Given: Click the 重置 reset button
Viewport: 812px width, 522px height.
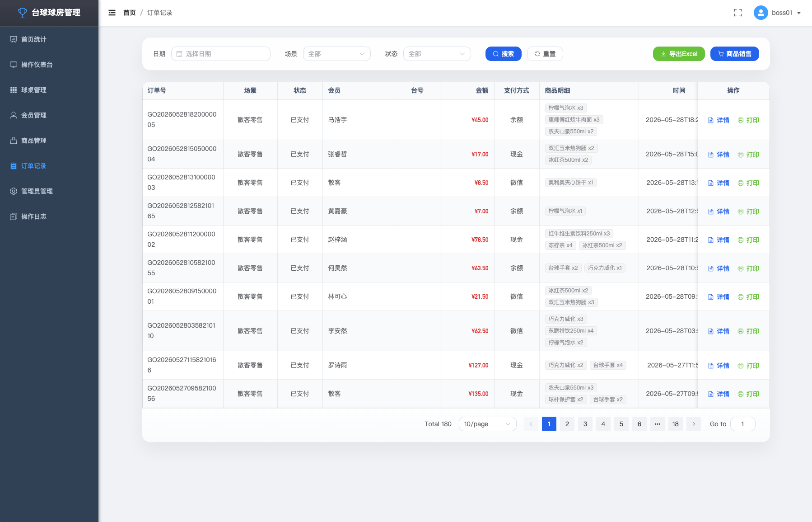Looking at the screenshot, I should coord(545,54).
